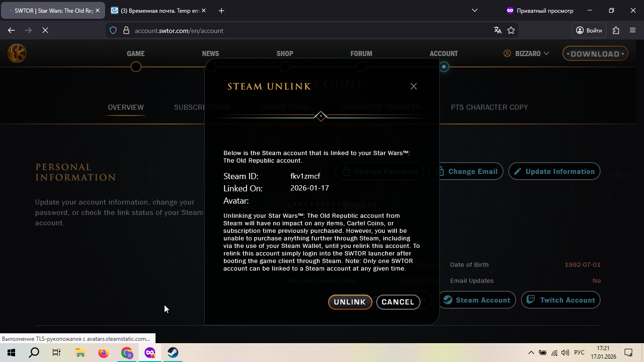Open the ACCOUNT navigation item

coord(444,54)
